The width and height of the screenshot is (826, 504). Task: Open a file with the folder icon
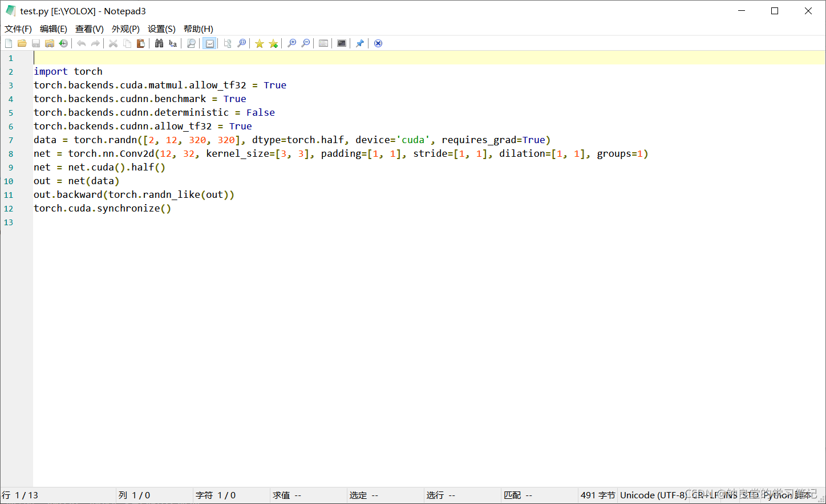pos(22,43)
